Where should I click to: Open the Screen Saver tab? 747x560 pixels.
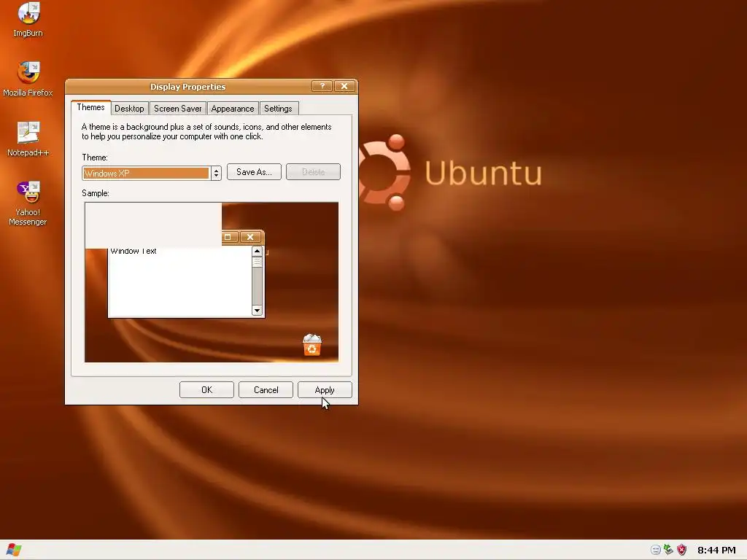(178, 109)
